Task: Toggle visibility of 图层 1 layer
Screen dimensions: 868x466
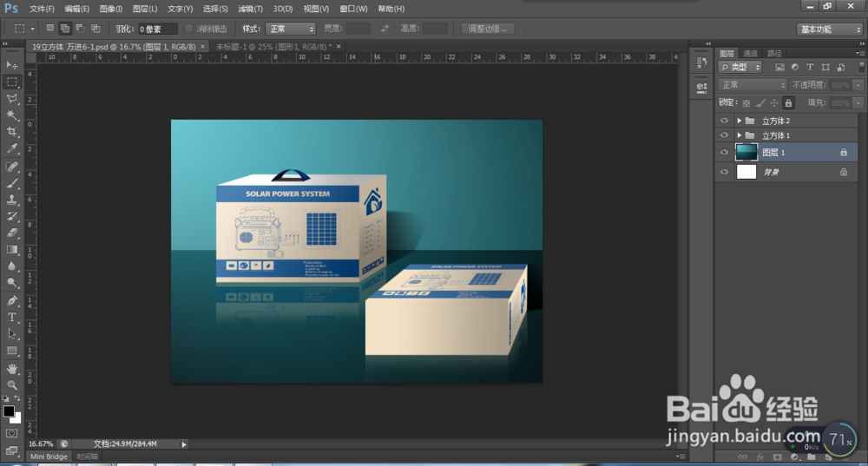Action: 725,152
